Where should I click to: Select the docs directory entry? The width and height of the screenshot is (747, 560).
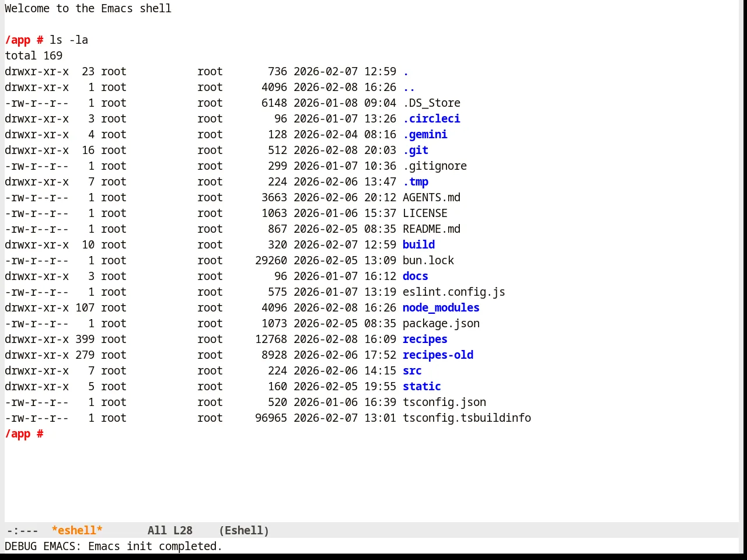coord(416,276)
